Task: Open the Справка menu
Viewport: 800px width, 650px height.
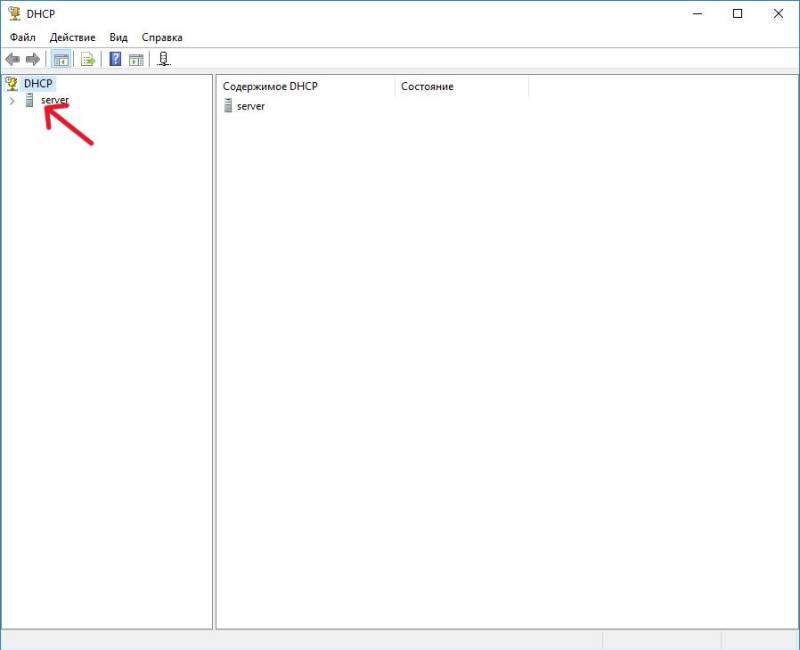Action: click(x=162, y=37)
